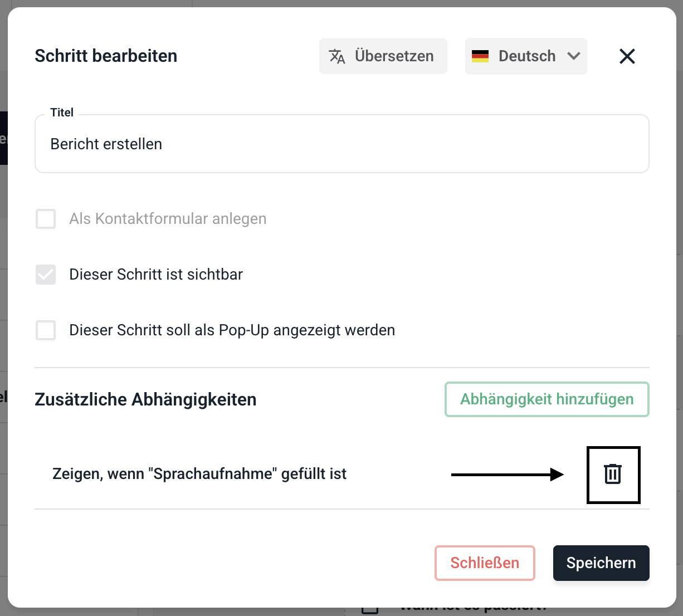Open the Deutsch language dropdown
Viewport: 683px width, 616px height.
click(x=526, y=56)
